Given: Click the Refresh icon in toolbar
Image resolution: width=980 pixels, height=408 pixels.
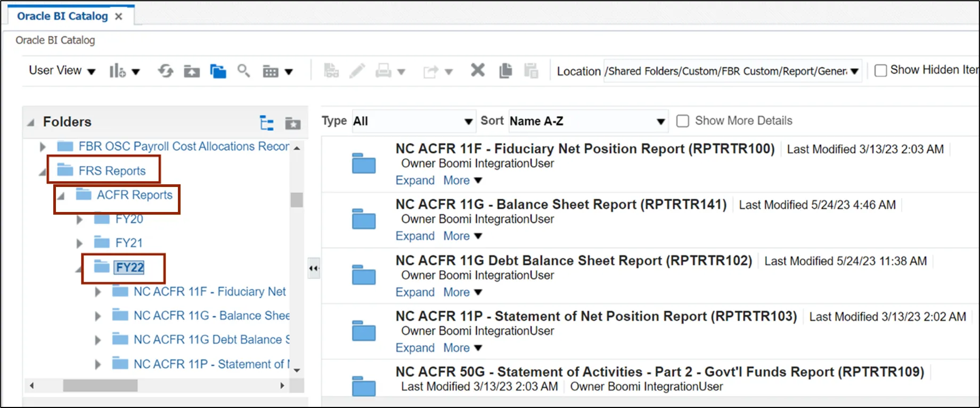Looking at the screenshot, I should coord(165,71).
